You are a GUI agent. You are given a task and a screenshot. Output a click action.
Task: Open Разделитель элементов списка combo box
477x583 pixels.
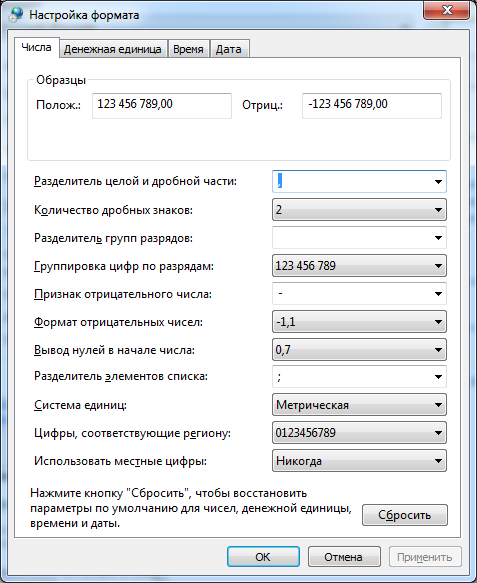coord(360,377)
